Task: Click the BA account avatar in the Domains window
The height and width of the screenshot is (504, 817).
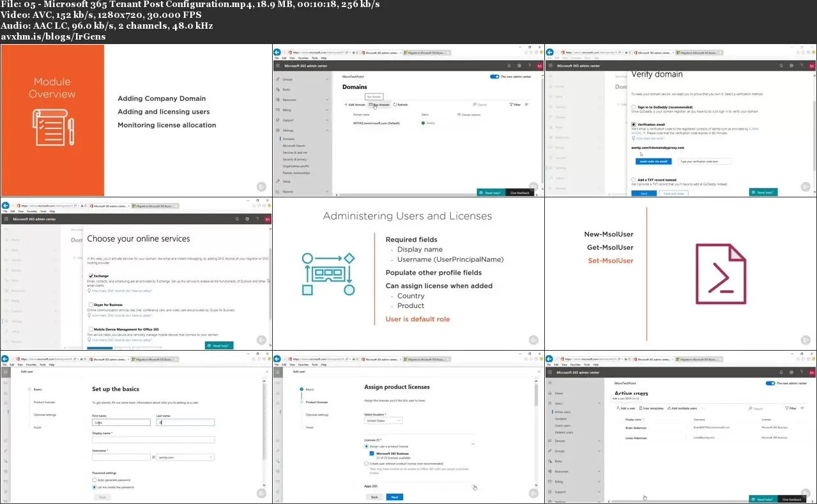Action: coord(539,65)
